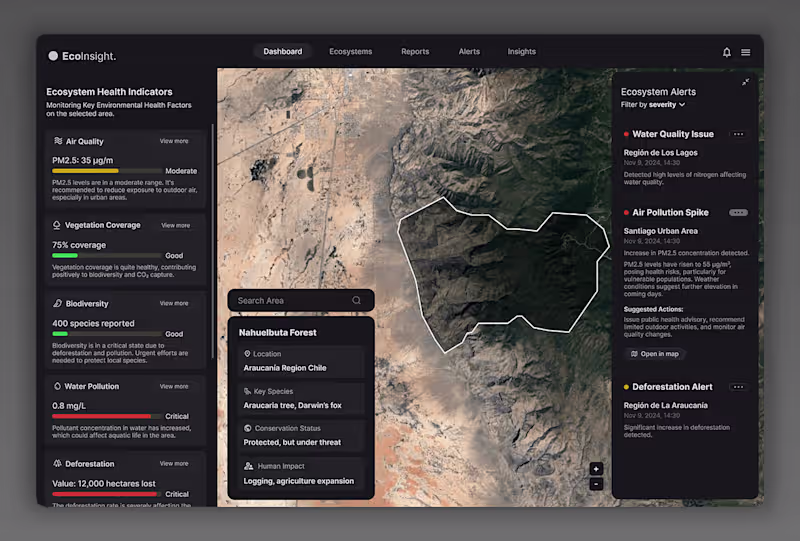This screenshot has width=800, height=541.
Task: Click the Water Pollution critical progress bar
Action: click(107, 416)
